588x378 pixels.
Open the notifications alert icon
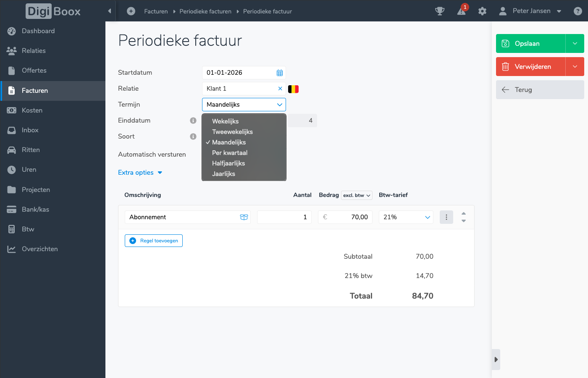click(461, 11)
